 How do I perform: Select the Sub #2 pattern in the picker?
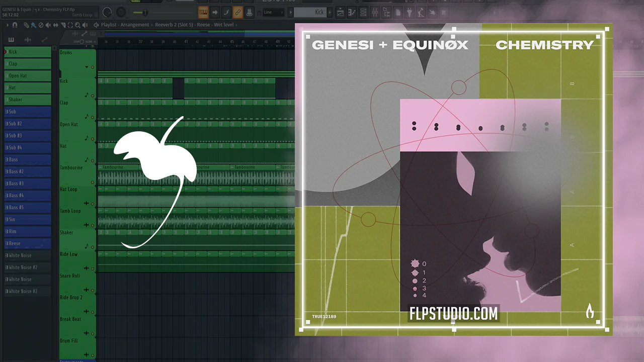point(28,124)
